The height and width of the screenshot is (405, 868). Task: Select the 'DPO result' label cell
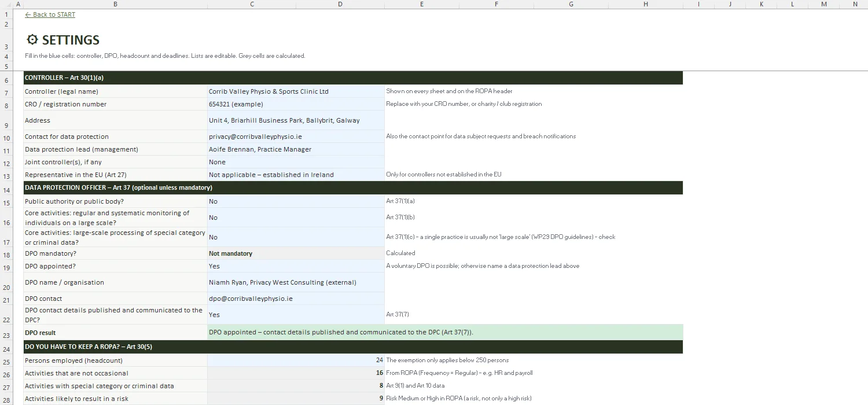pyautogui.click(x=115, y=333)
